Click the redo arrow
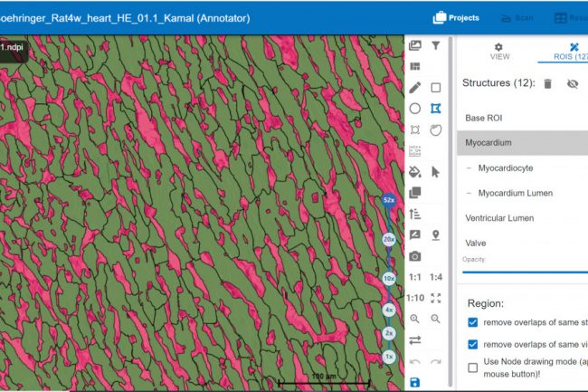Image resolution: width=588 pixels, height=392 pixels. [x=435, y=361]
